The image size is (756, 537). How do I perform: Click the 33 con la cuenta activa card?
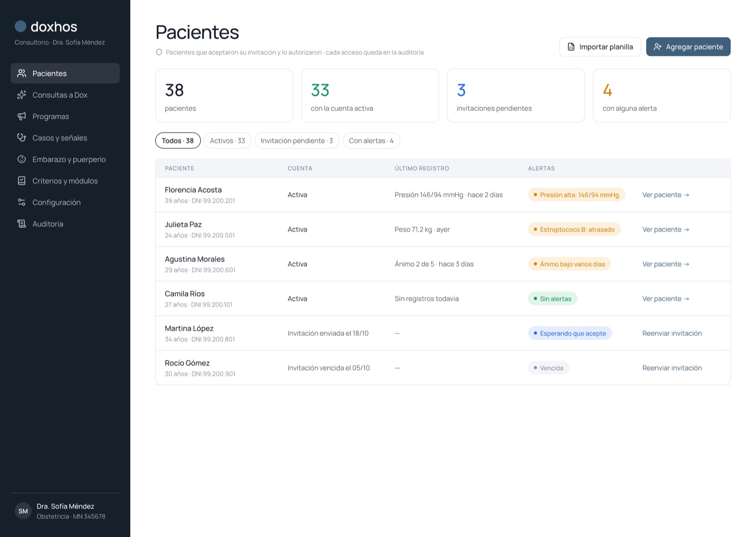(370, 95)
